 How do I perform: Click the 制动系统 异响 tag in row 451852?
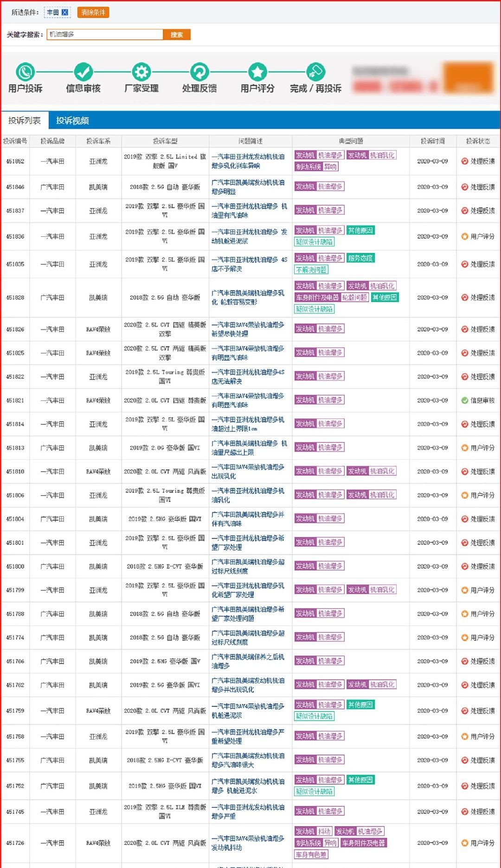316,167
